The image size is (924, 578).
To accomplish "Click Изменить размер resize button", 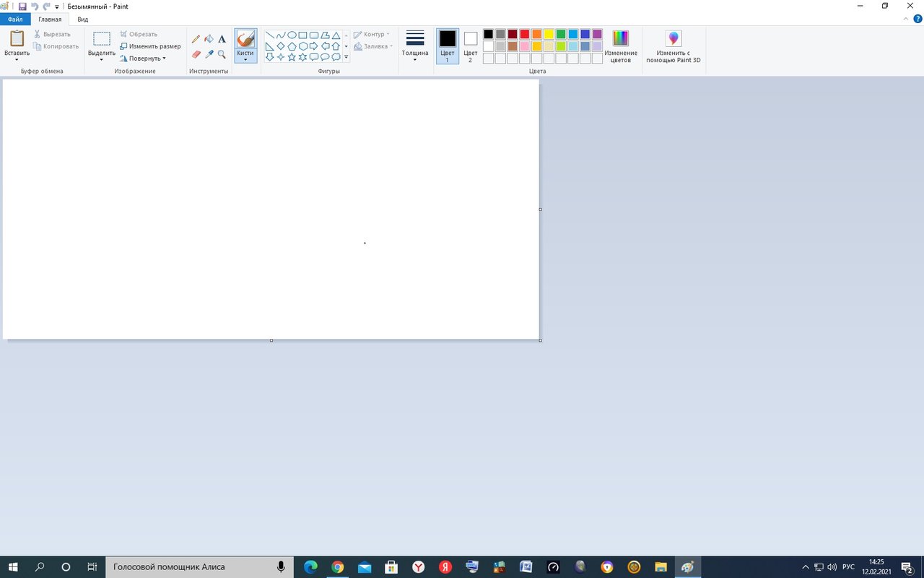I will [x=150, y=46].
